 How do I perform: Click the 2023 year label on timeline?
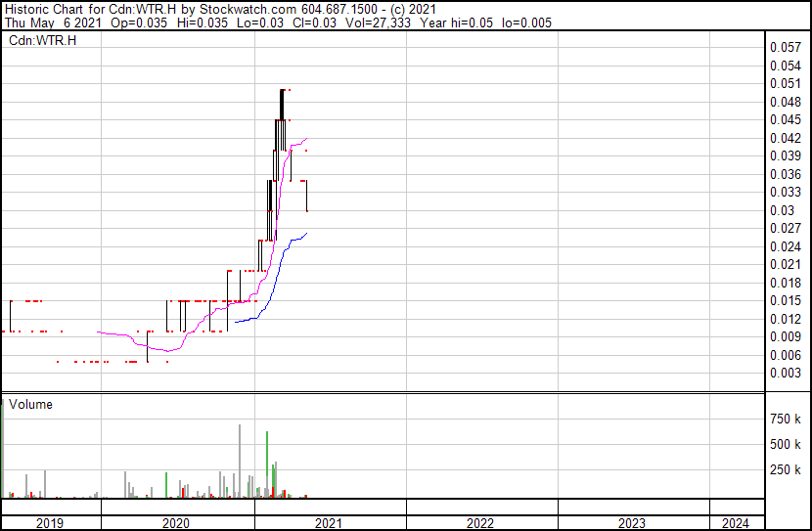click(x=632, y=522)
